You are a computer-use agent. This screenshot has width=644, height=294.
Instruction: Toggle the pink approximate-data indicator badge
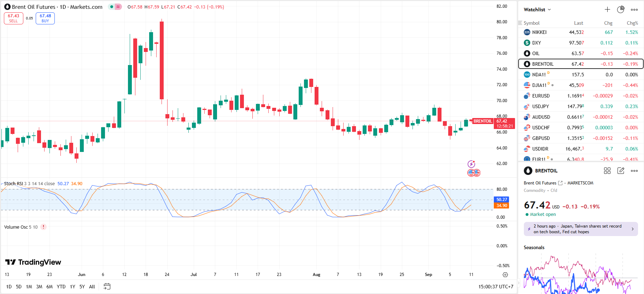(118, 7)
